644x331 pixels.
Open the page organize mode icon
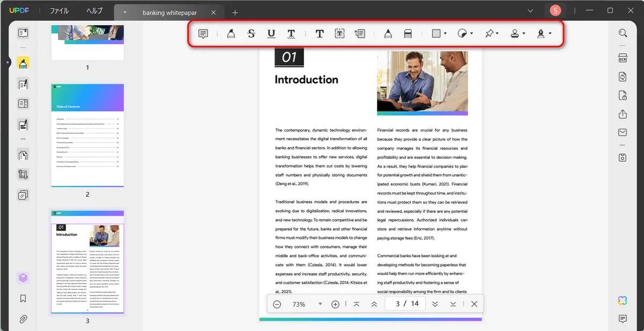tap(23, 104)
